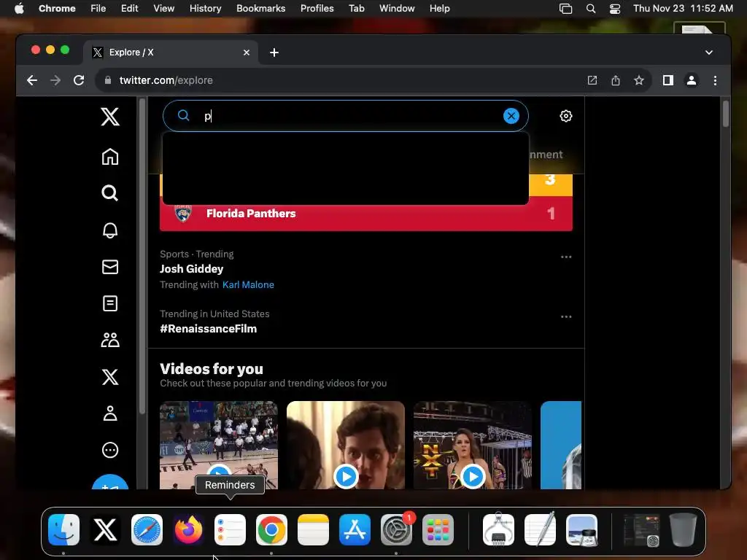Open the Chrome profile avatar
Screen dimensions: 747x560
[692, 80]
